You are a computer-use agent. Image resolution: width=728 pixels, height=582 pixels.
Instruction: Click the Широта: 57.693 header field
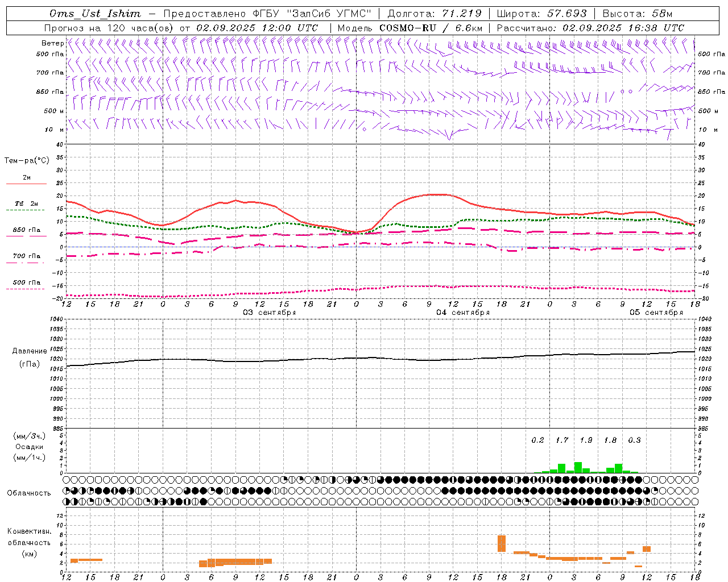tap(542, 14)
